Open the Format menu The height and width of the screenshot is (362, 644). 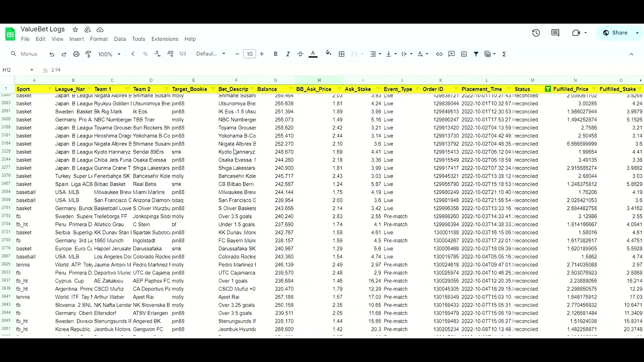click(x=99, y=39)
